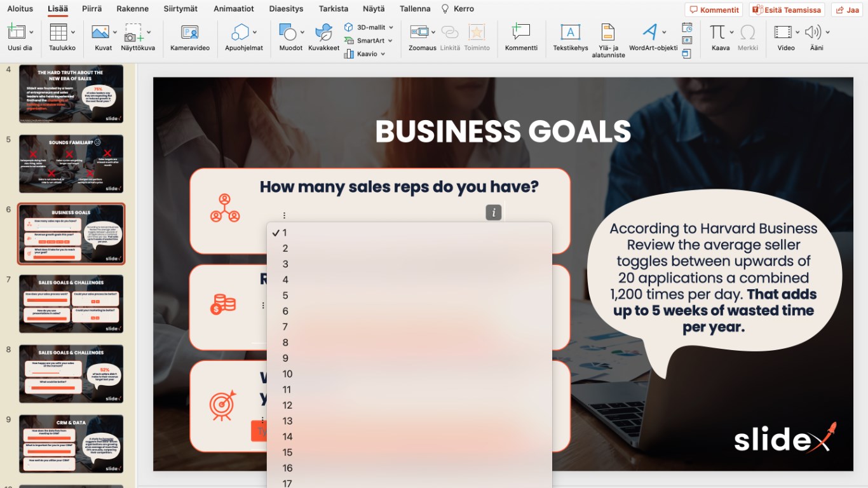Pick 8 from the number list

click(x=409, y=342)
